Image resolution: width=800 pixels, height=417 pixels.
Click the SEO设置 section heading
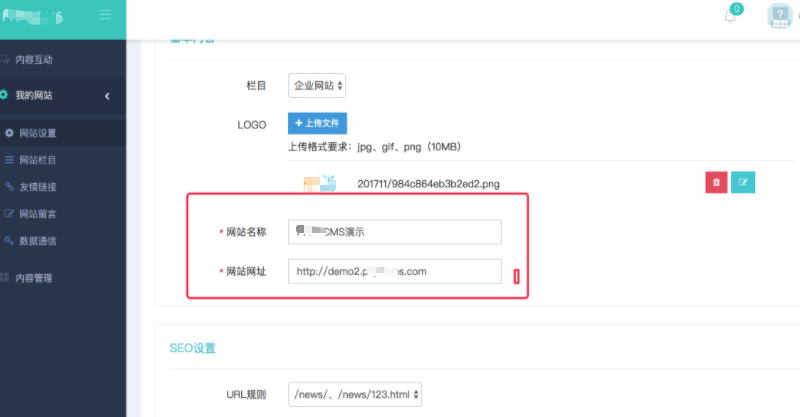point(192,348)
